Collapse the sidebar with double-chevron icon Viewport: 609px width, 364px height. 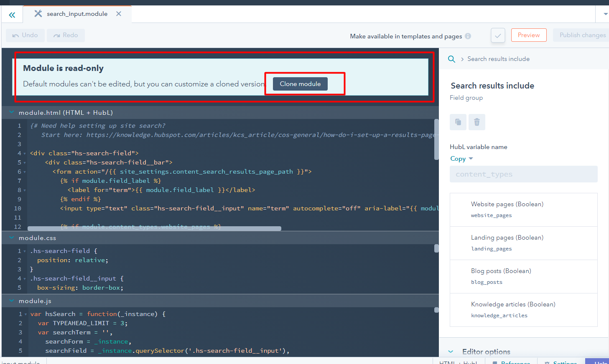(x=12, y=15)
